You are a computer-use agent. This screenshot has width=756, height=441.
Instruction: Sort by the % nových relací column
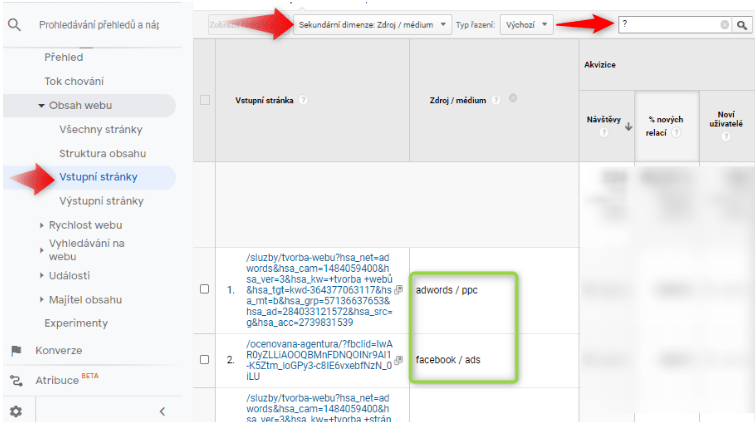(666, 126)
